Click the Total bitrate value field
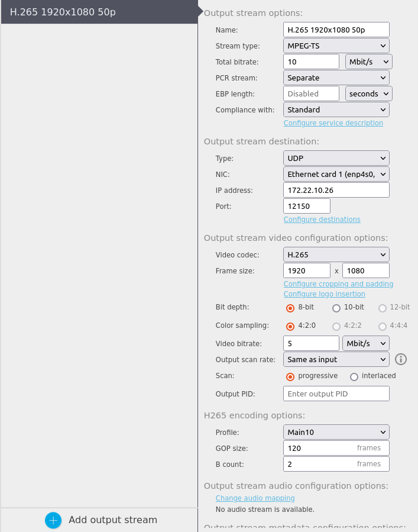418x532 pixels. pyautogui.click(x=311, y=62)
